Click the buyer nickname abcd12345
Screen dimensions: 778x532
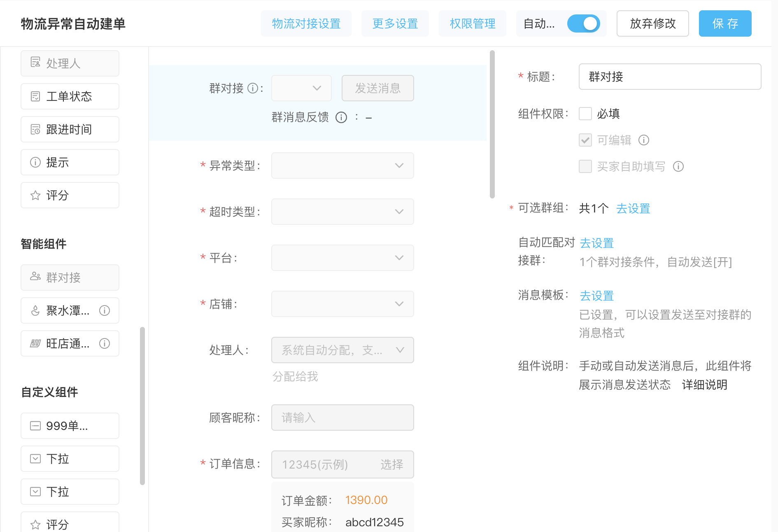[375, 523]
